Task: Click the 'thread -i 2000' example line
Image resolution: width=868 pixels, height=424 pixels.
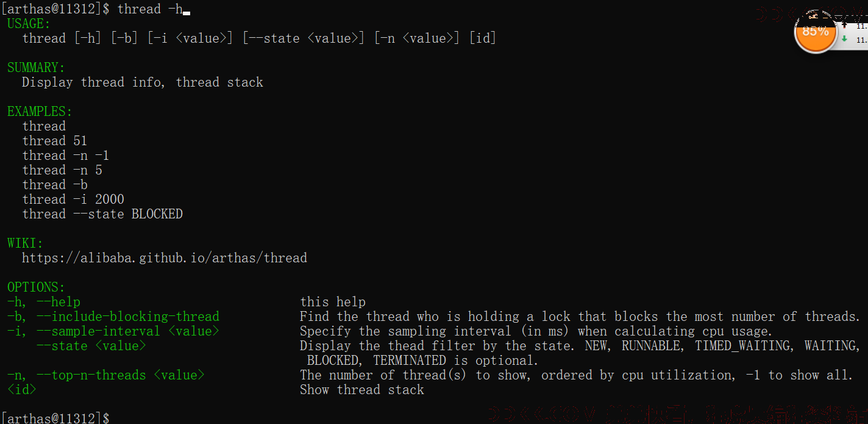Action: pyautogui.click(x=73, y=199)
